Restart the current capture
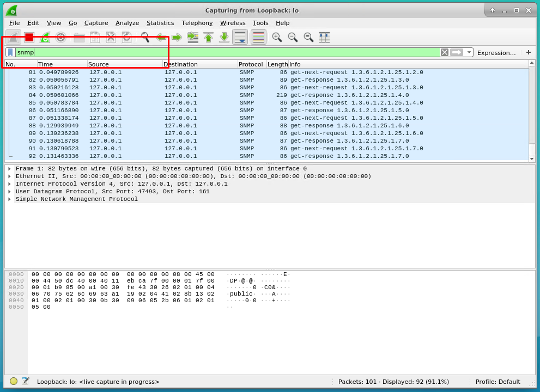540x392 pixels. pyautogui.click(x=45, y=37)
